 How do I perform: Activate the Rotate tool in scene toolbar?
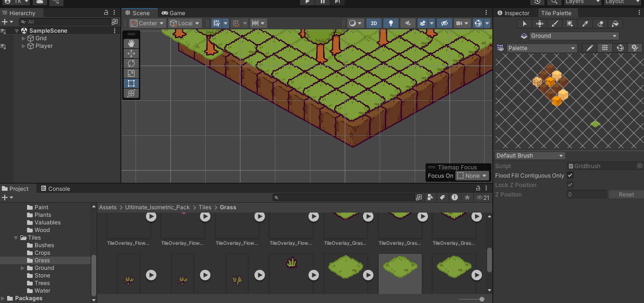coord(131,63)
